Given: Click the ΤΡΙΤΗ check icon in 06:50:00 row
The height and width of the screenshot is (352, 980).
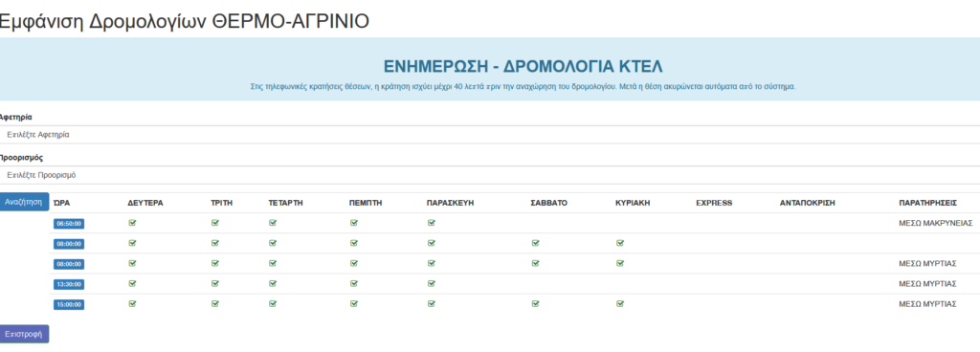Looking at the screenshot, I should (x=215, y=223).
